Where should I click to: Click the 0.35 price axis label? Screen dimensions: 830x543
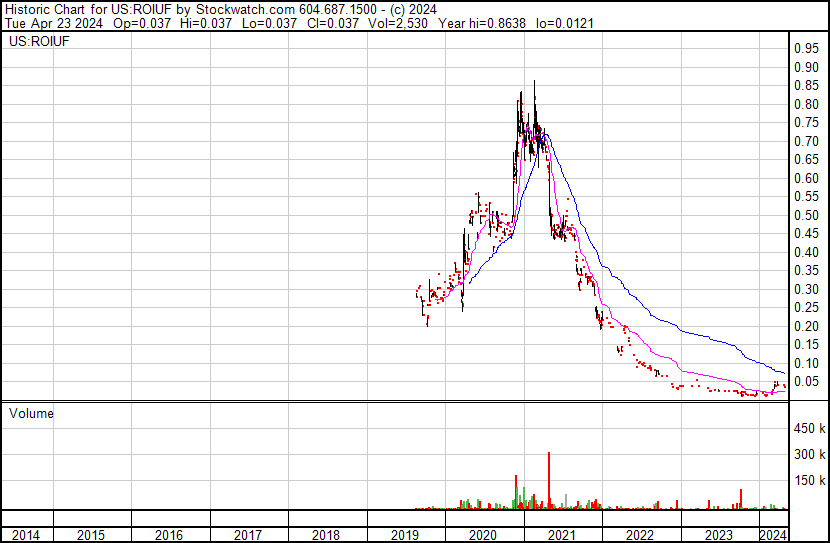(806, 270)
